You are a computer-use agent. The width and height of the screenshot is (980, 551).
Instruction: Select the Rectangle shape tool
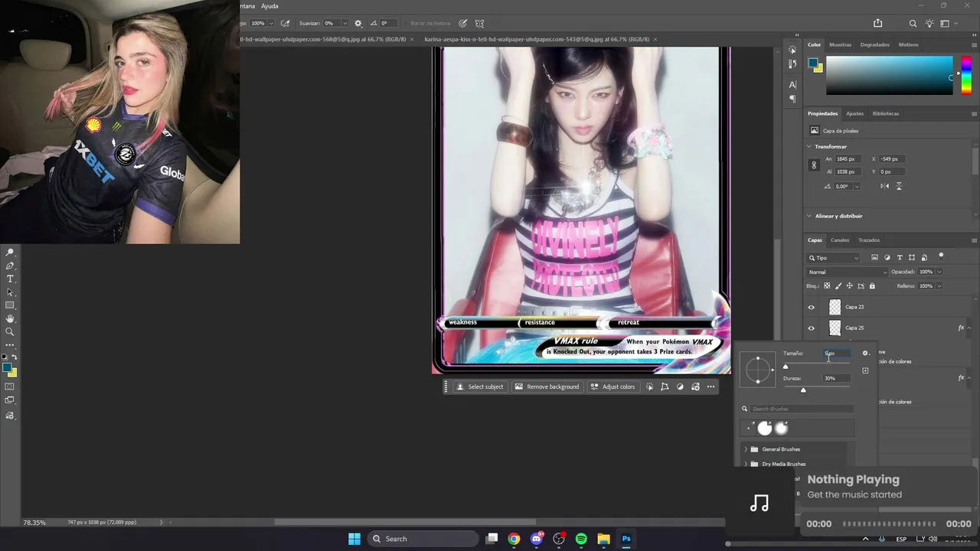(10, 305)
